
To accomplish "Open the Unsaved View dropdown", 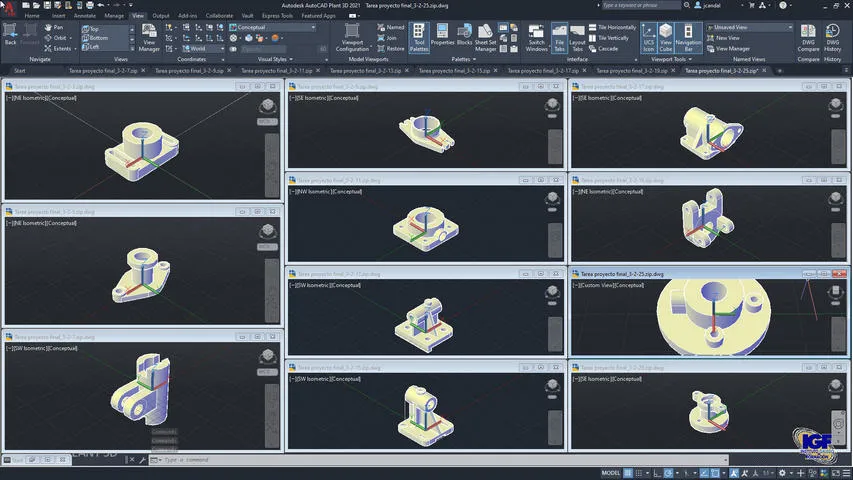I will click(749, 27).
